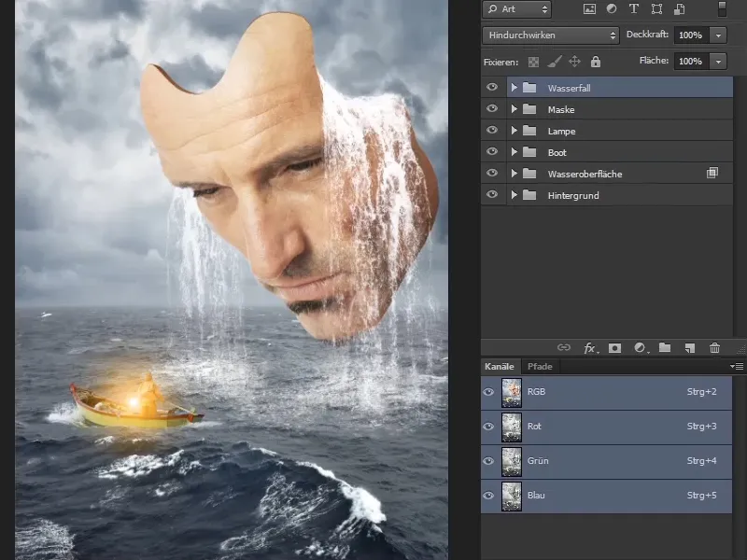The image size is (747, 560).
Task: Expand the Wasserfall group
Action: click(514, 88)
